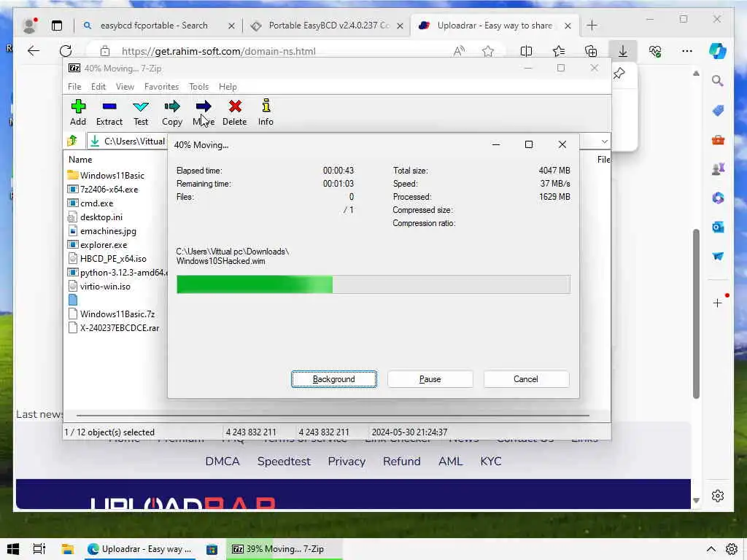Image resolution: width=747 pixels, height=560 pixels.
Task: Switch to easybcd fcportable Search tab
Action: 154,26
